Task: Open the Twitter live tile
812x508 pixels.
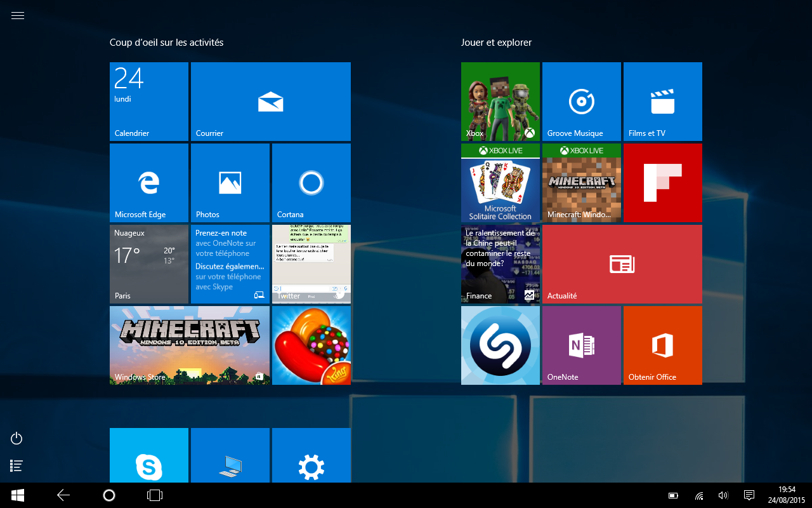Action: [311, 264]
